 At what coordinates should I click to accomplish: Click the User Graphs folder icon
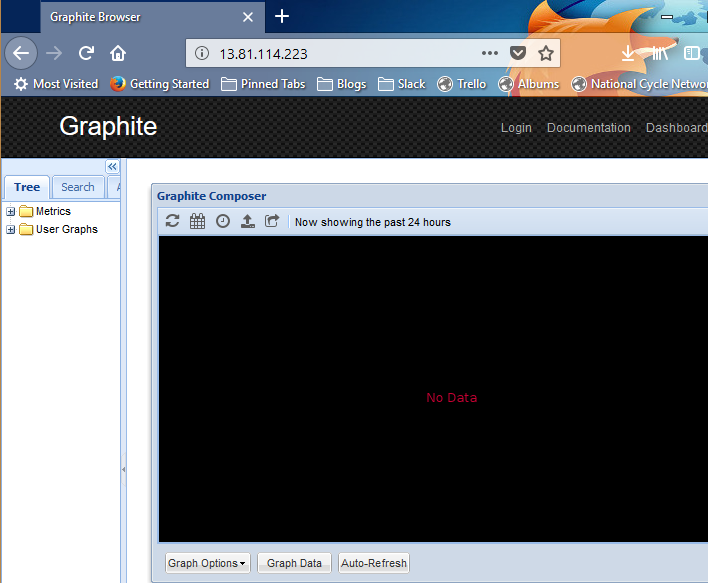click(x=26, y=229)
